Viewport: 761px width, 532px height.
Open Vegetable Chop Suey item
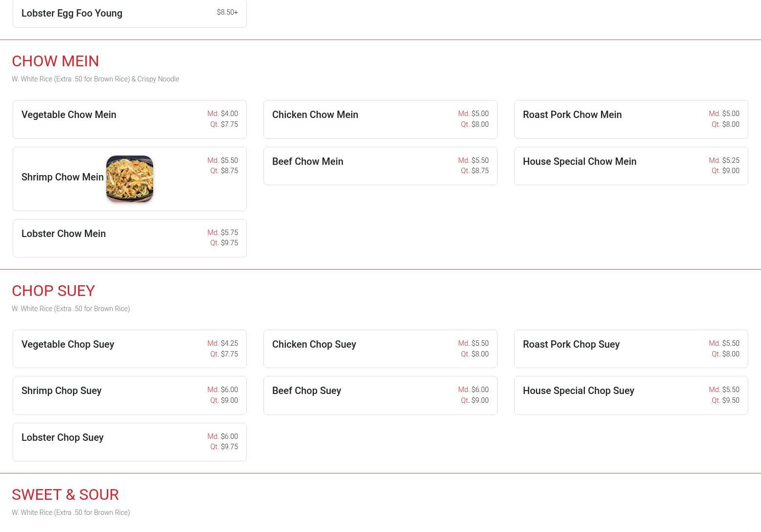point(68,345)
